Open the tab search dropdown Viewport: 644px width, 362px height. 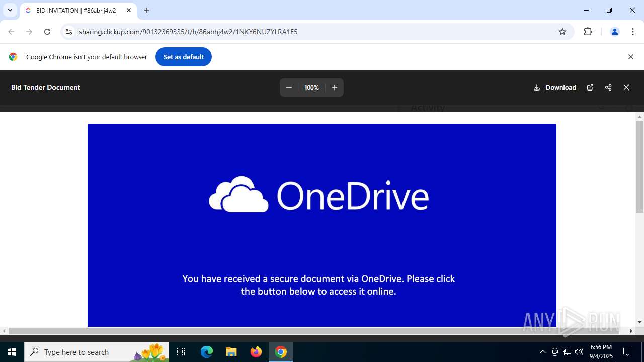10,10
